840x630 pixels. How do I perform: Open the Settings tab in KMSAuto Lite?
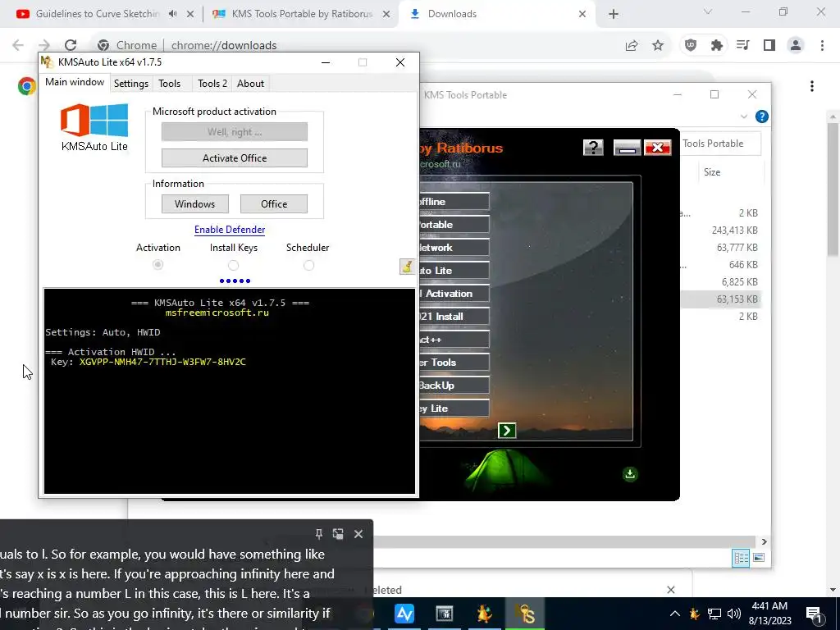tap(130, 84)
